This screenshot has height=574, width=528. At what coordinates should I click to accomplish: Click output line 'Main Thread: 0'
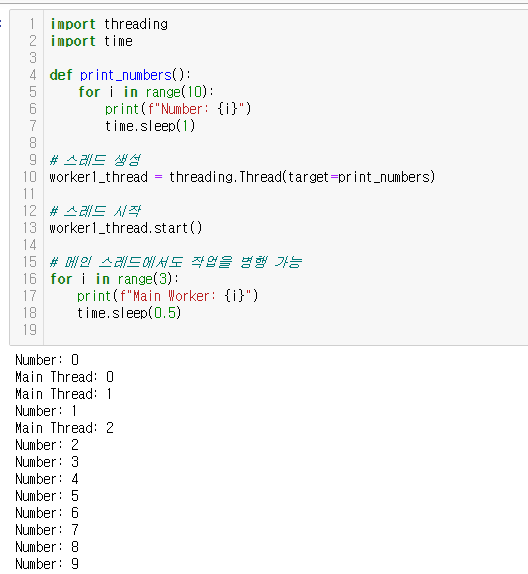[x=64, y=377]
